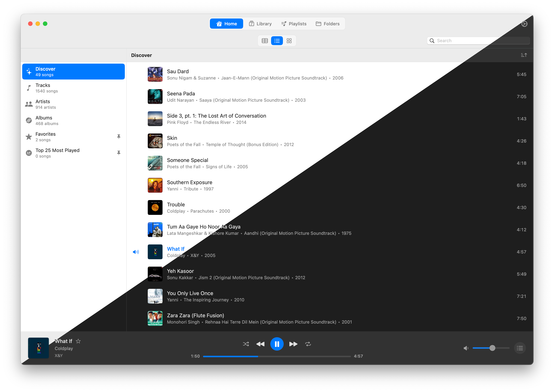Select the Trouble song title

coord(176,205)
